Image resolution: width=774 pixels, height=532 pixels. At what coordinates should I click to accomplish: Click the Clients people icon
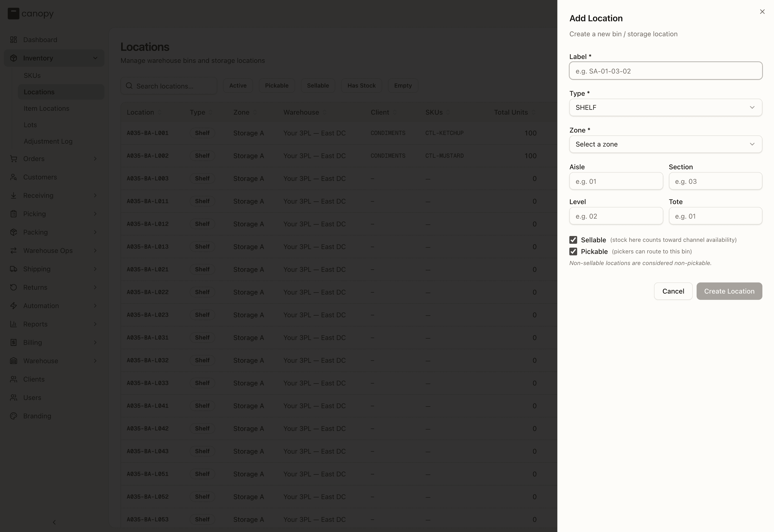pos(13,379)
